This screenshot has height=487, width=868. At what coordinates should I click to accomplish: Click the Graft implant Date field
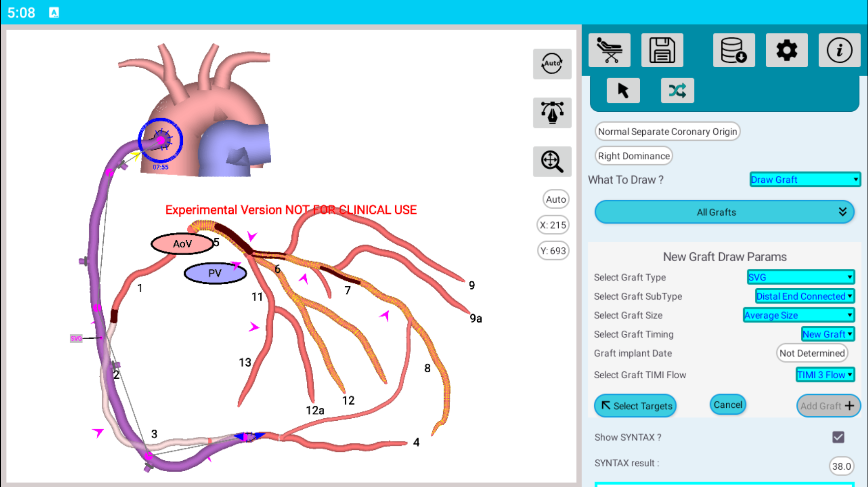812,353
